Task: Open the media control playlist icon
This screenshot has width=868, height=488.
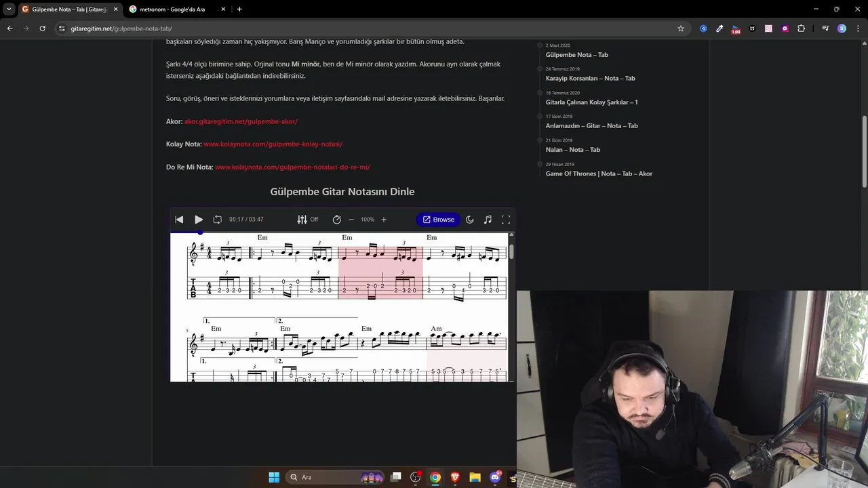Action: [x=825, y=28]
